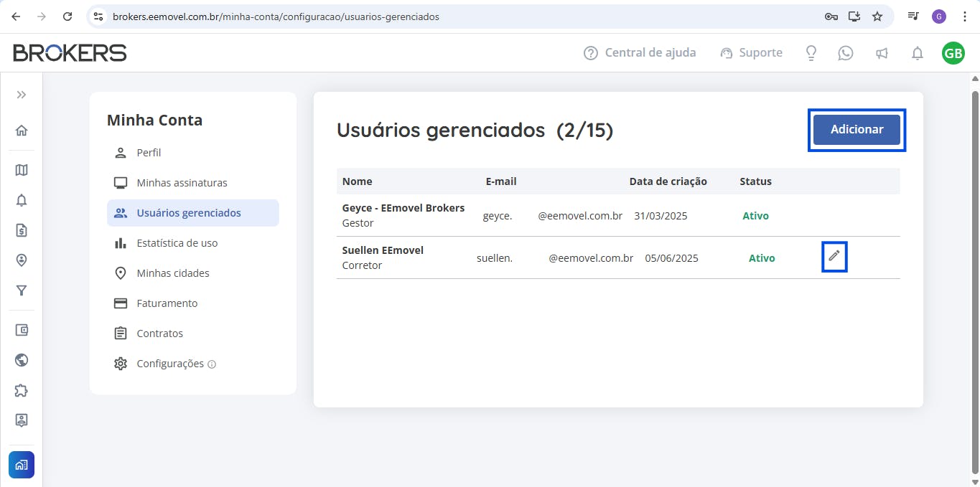Open Perfil in Minha Conta menu

pyautogui.click(x=192, y=153)
